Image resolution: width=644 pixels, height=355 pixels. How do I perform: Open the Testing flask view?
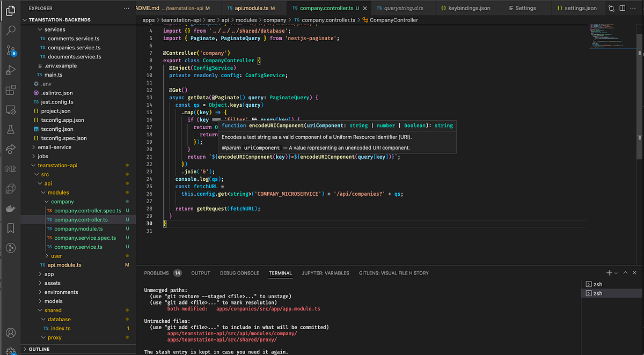click(12, 129)
